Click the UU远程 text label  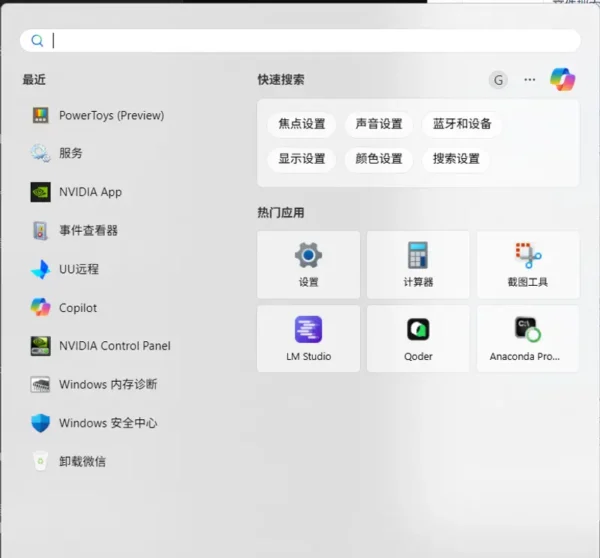click(x=79, y=269)
